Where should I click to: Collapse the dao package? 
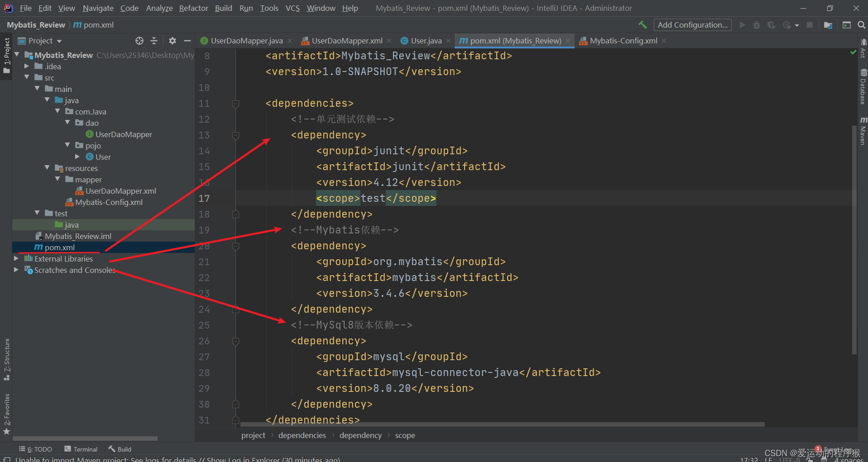pos(67,123)
